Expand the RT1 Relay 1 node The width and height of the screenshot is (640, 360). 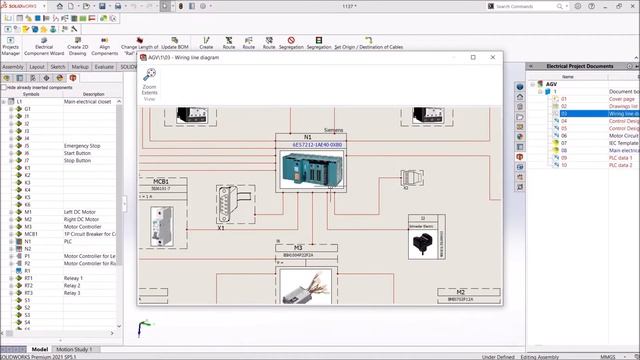11,278
